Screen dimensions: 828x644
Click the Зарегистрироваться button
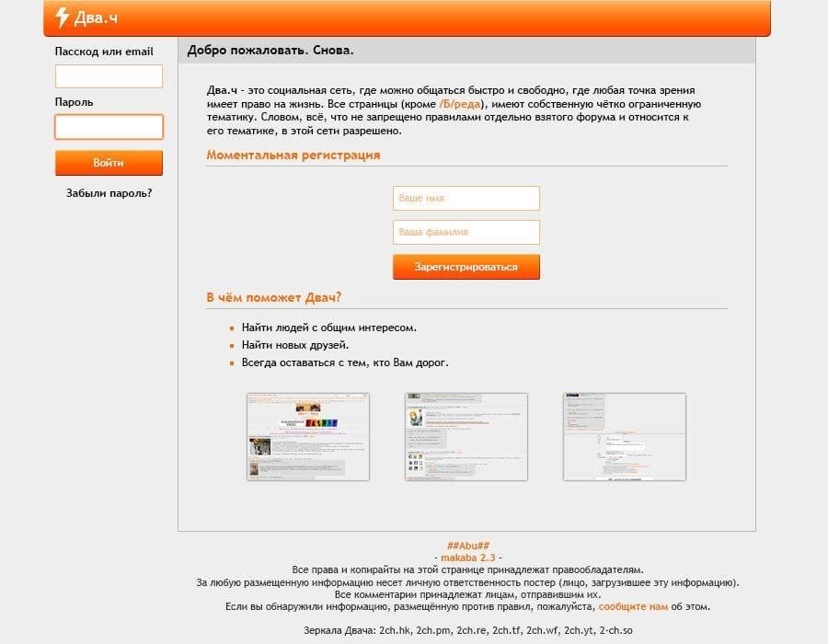[x=466, y=267]
